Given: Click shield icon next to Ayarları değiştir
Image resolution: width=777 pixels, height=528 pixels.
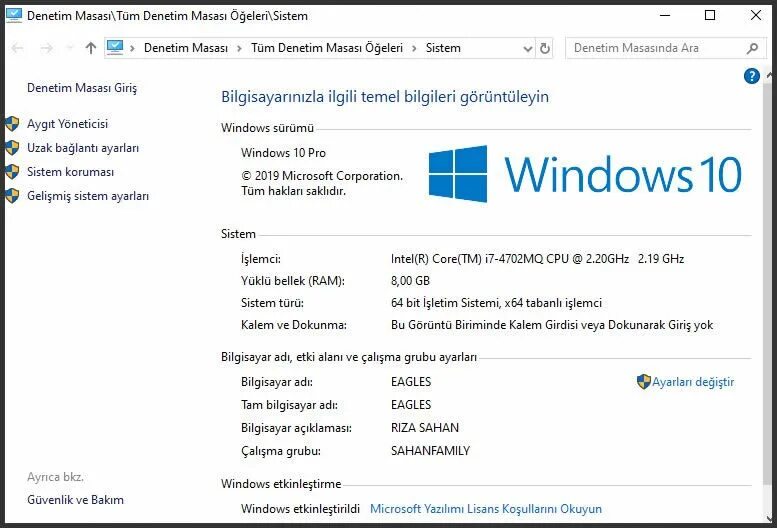Looking at the screenshot, I should (x=643, y=381).
